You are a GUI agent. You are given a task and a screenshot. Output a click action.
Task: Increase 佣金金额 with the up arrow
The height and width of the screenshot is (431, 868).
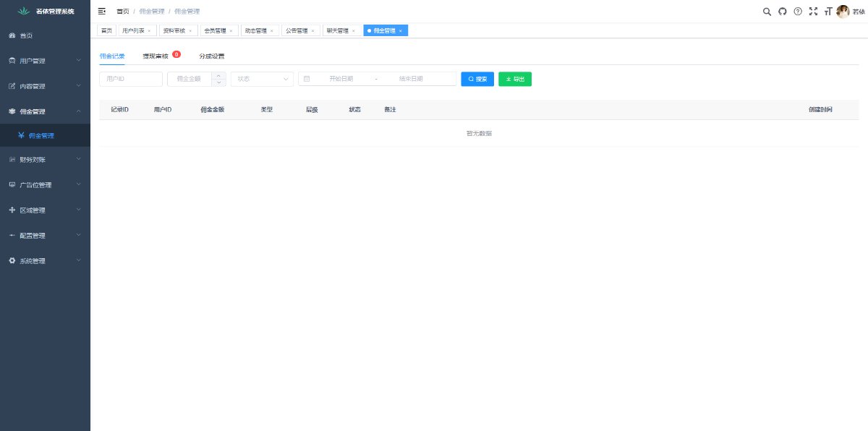(x=219, y=75)
